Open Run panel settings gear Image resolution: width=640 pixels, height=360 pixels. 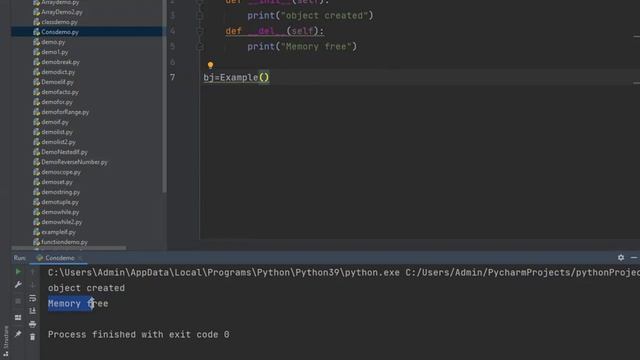(x=621, y=258)
